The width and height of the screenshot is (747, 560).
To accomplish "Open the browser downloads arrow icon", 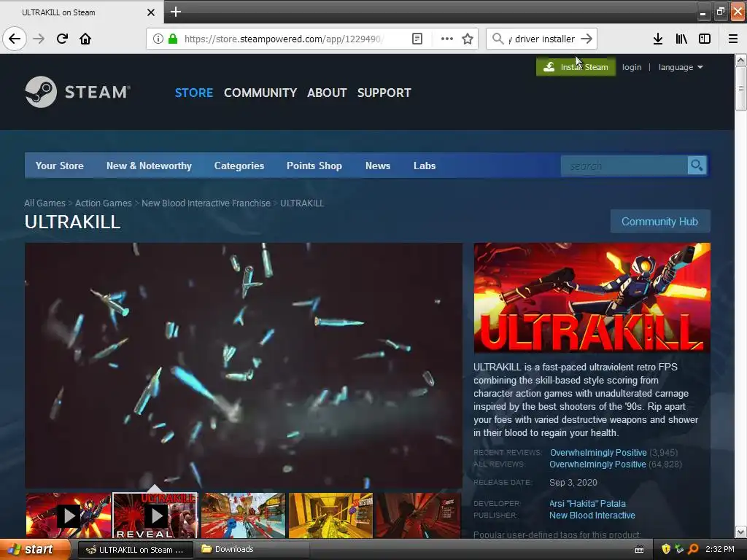I will tap(658, 39).
